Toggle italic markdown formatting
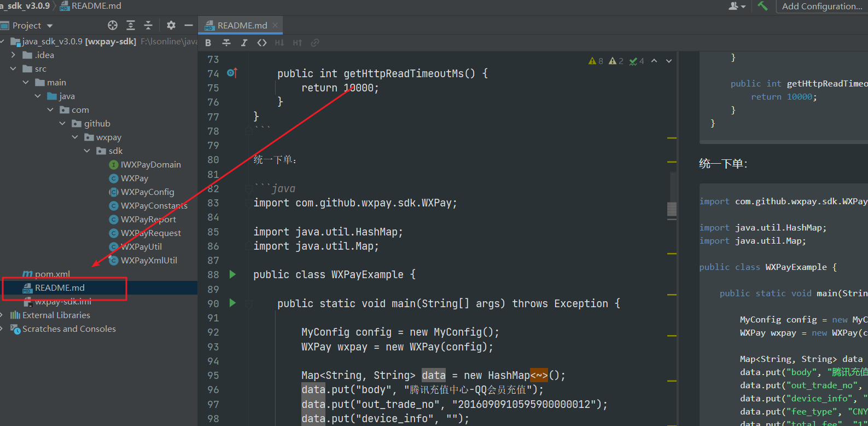Screen dimensions: 868x426 pyautogui.click(x=244, y=43)
